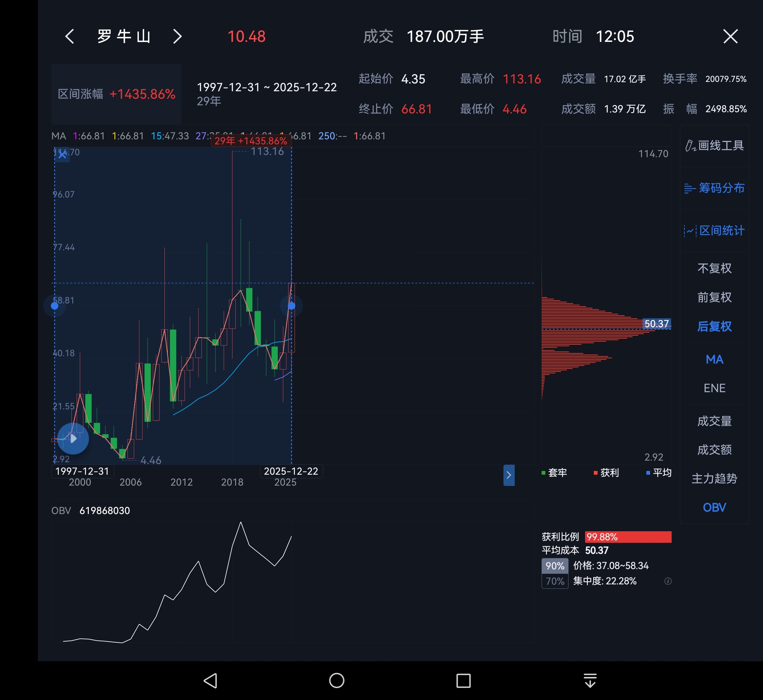Expand chart using blue right-arrow tab
The image size is (763, 700).
tap(509, 475)
